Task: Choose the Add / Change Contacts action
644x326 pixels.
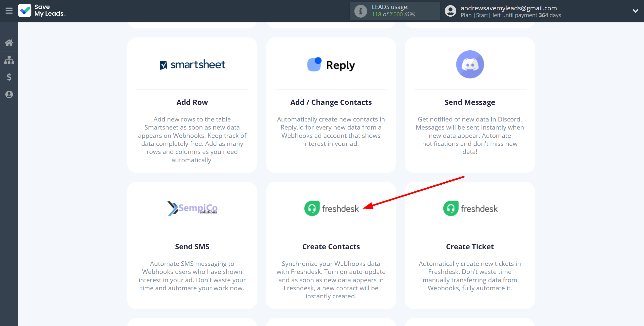Action: [x=331, y=102]
